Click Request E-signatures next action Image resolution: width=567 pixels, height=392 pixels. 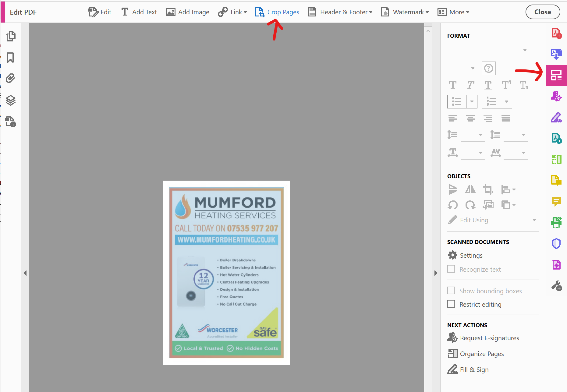tap(483, 338)
